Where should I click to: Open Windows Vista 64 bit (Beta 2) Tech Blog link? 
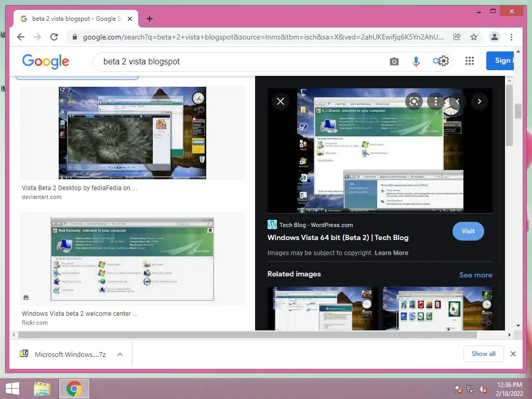coord(338,237)
